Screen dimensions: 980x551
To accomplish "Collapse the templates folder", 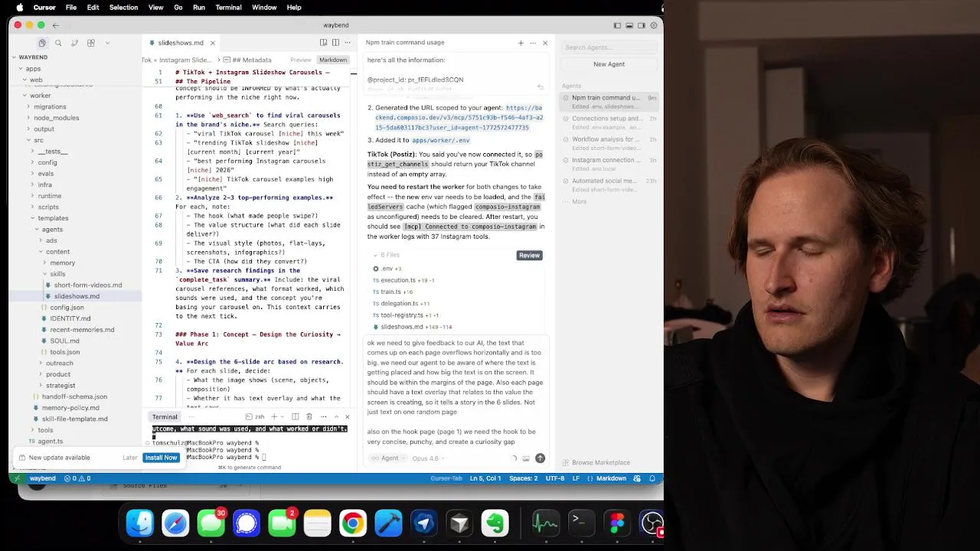I will [x=53, y=218].
